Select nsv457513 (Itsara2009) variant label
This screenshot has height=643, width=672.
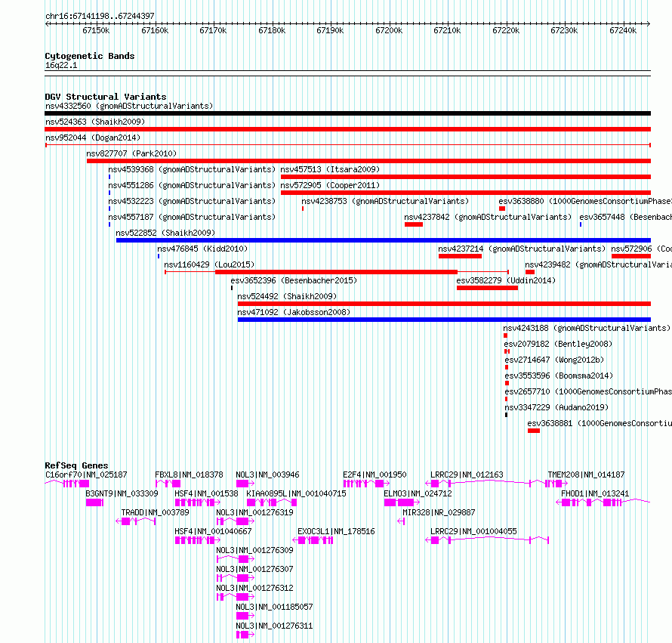click(330, 169)
